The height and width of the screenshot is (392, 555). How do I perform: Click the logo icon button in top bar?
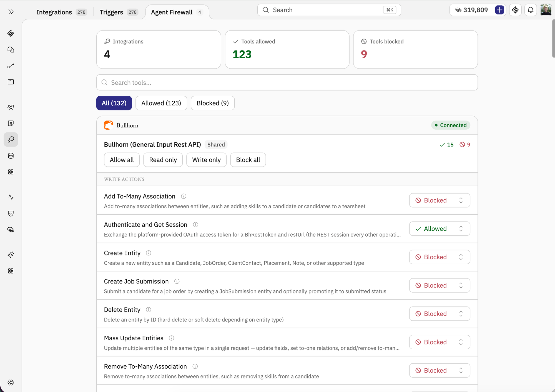pos(515,10)
